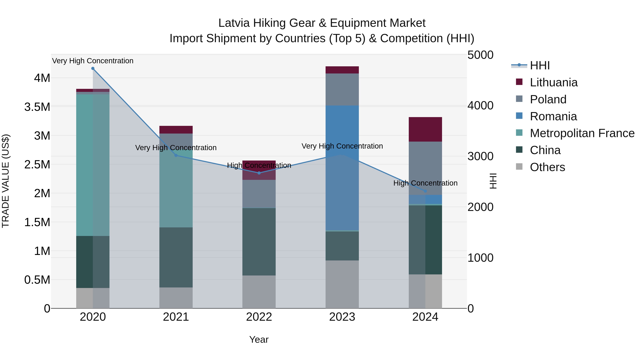
Task: Toggle the Romania legend entry
Action: coord(546,116)
